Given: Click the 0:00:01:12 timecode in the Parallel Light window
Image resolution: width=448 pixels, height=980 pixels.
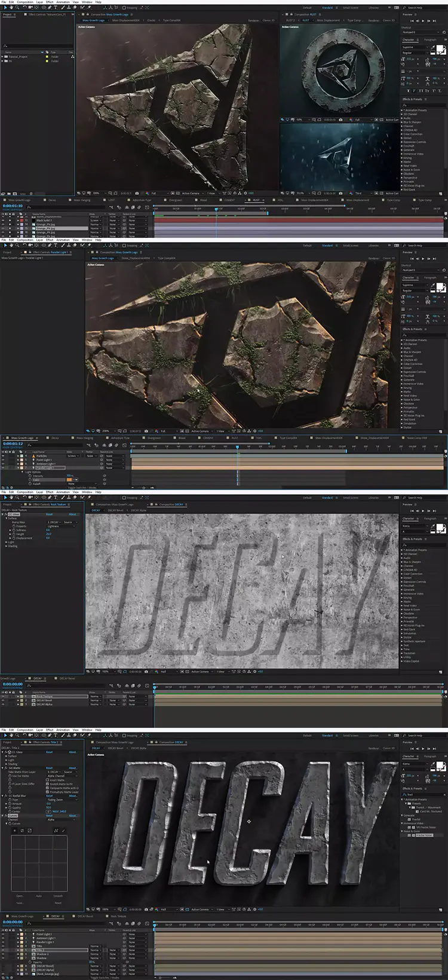Looking at the screenshot, I should 13,443.
